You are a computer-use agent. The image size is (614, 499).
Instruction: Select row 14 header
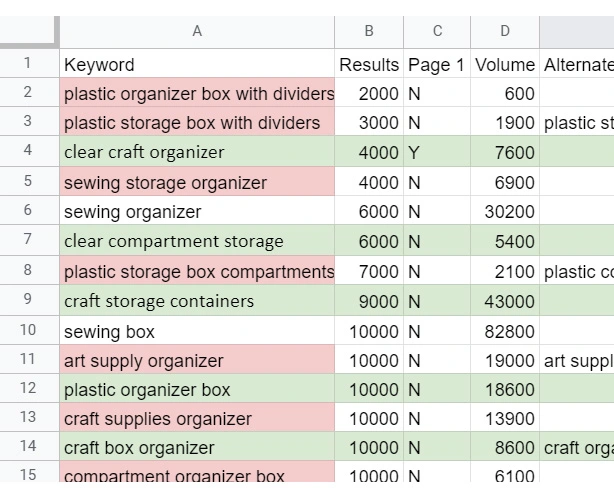pos(27,446)
